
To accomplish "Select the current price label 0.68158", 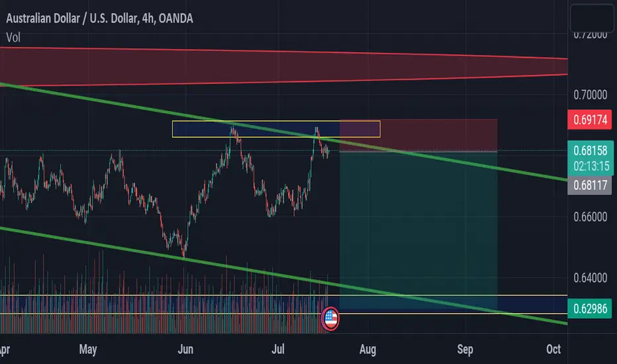I will click(591, 150).
